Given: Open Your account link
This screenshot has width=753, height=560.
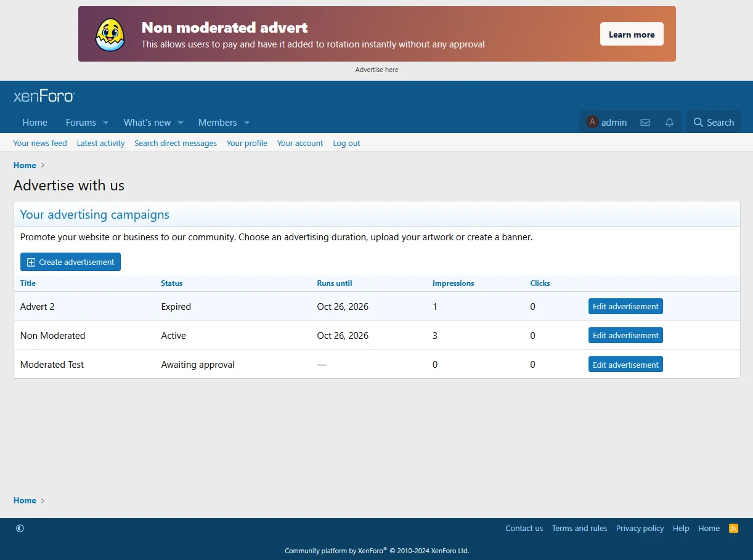Looking at the screenshot, I should [x=300, y=143].
